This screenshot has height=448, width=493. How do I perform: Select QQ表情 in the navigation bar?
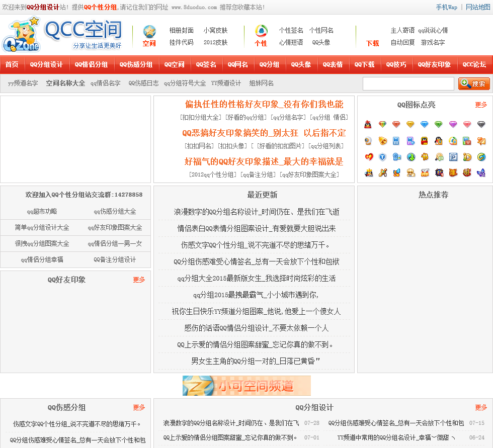click(x=333, y=65)
